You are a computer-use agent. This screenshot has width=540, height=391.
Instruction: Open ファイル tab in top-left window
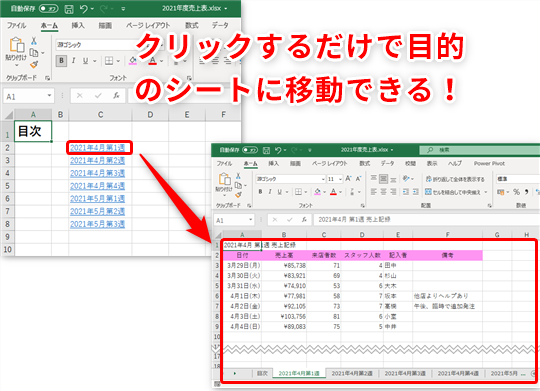tap(17, 25)
